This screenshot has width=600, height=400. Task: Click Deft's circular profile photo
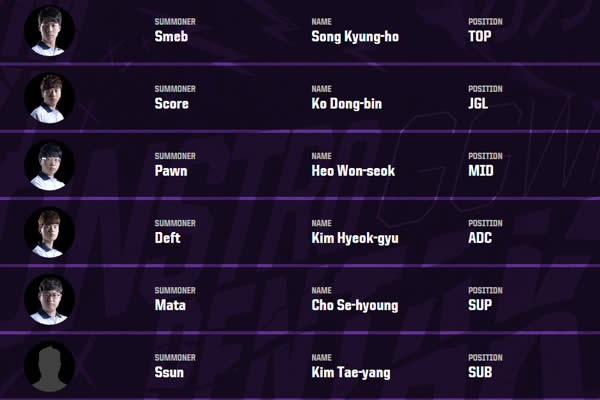tap(49, 232)
